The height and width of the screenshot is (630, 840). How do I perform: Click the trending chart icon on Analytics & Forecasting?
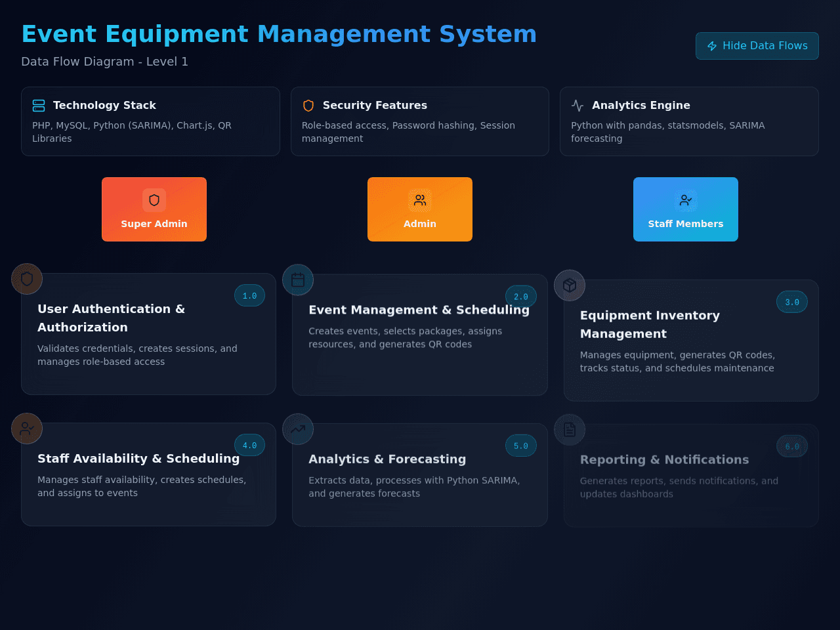[x=298, y=429]
